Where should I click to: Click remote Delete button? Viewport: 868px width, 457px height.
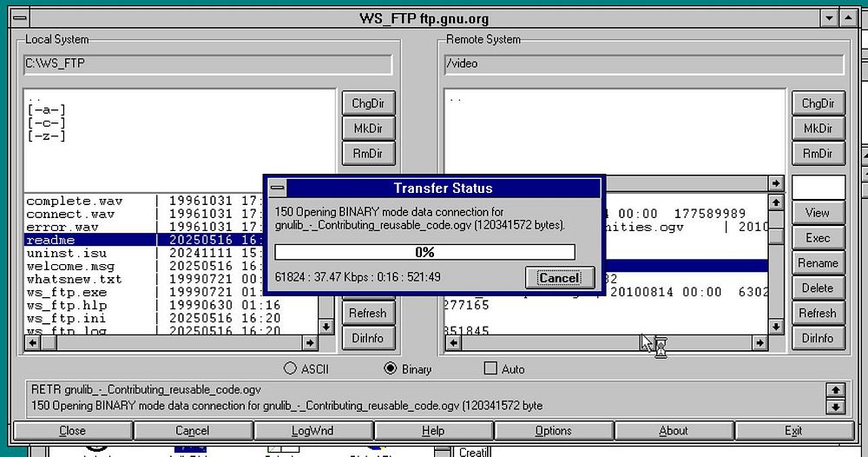[819, 288]
